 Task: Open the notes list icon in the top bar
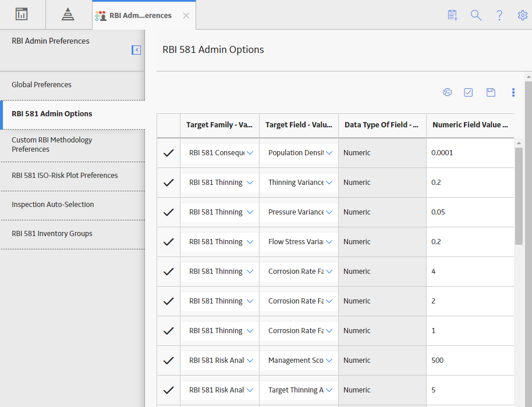[x=452, y=15]
